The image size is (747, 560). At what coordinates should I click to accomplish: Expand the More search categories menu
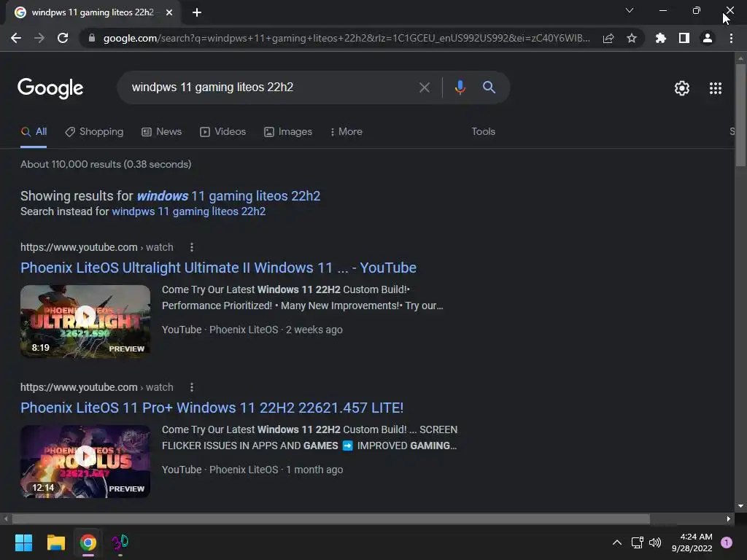[x=347, y=132]
